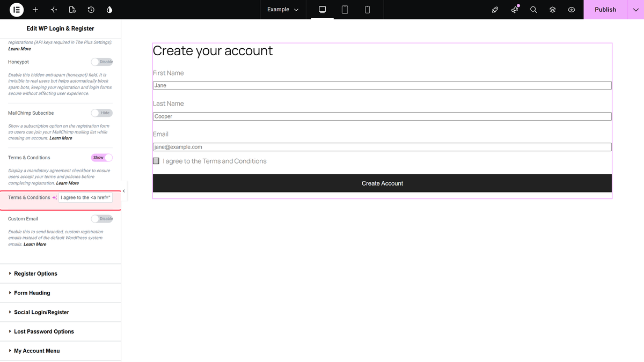The height and width of the screenshot is (362, 644).
Task: Open the What's New megaphone icon
Action: (x=515, y=10)
